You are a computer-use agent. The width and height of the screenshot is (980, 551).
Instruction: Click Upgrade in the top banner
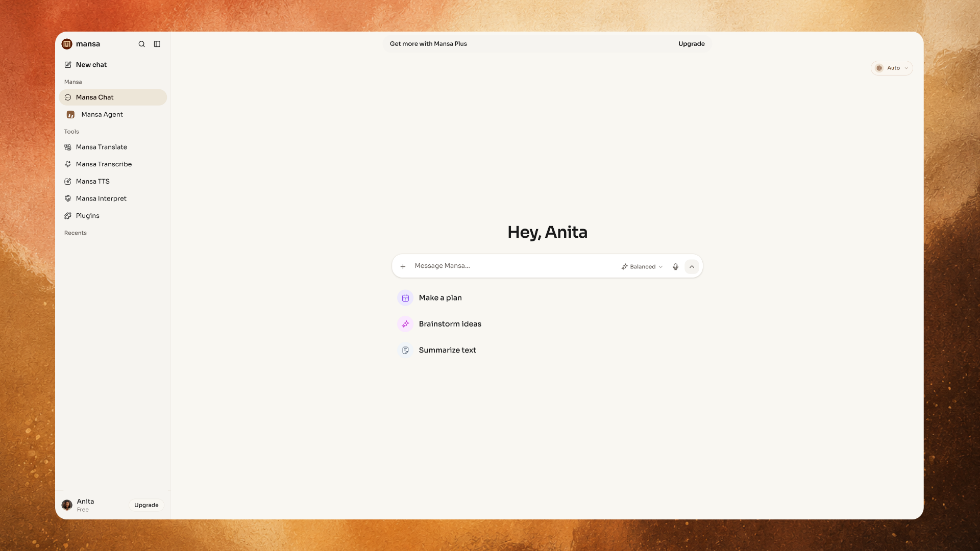coord(691,44)
